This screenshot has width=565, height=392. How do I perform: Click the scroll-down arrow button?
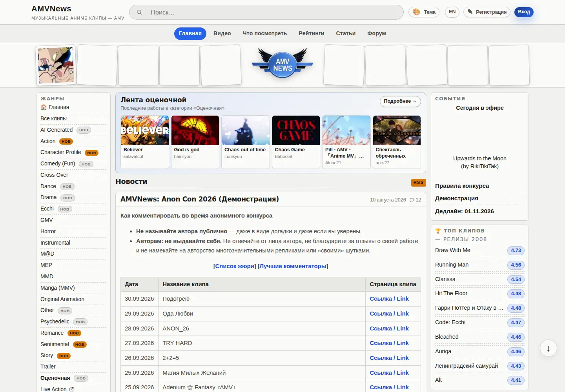[x=548, y=348]
